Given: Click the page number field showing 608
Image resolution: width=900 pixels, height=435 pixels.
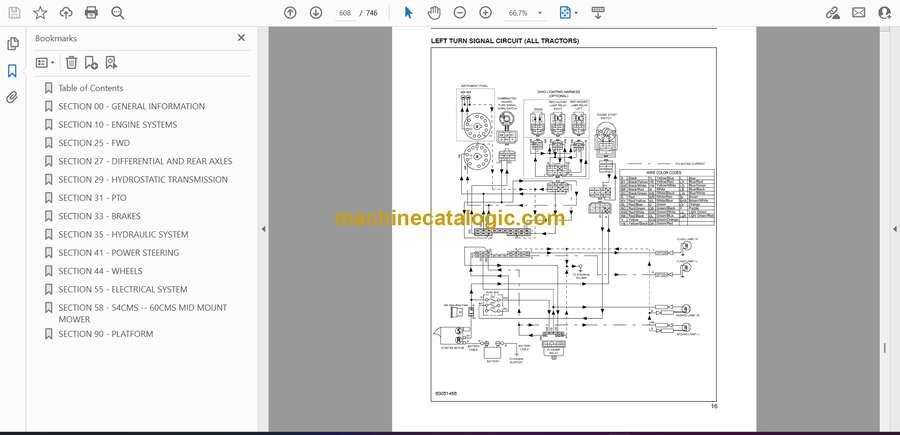Looking at the screenshot, I should [345, 13].
